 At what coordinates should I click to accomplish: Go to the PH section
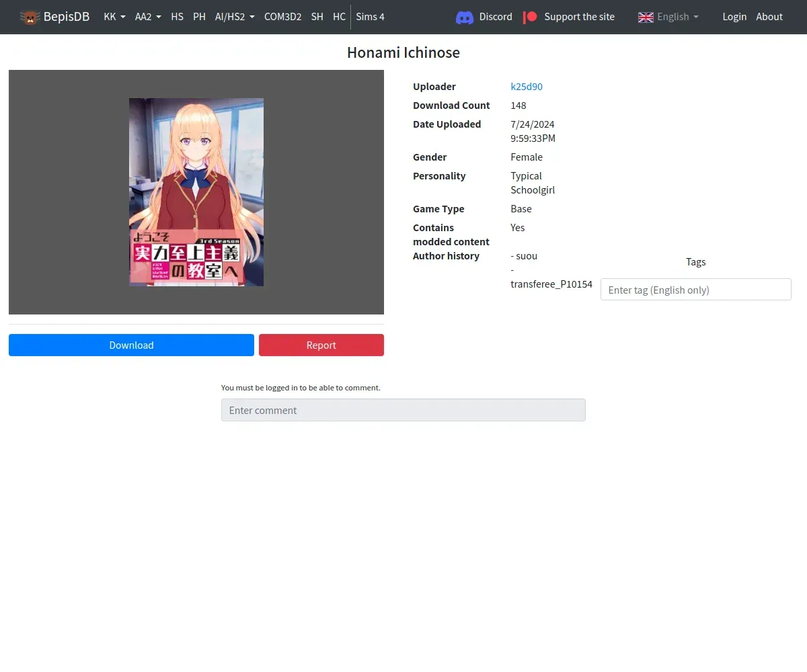click(199, 17)
